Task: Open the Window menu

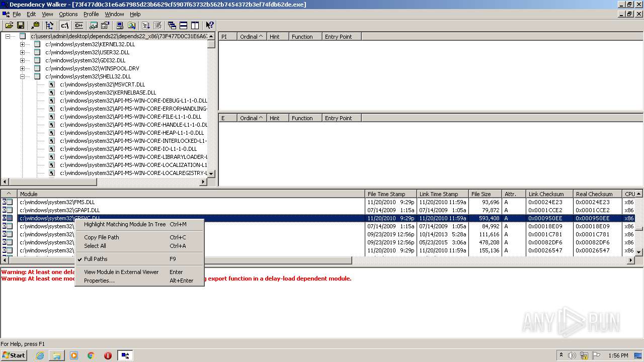Action: 114,14
